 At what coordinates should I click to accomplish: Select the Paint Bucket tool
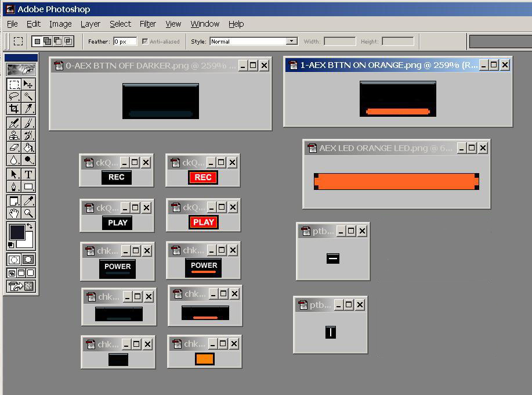coord(28,148)
